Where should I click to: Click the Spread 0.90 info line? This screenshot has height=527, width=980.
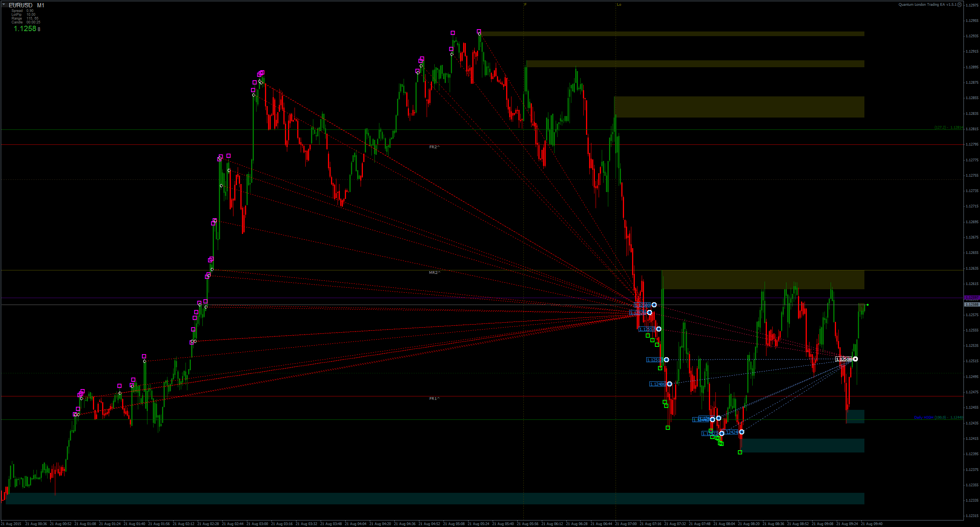pyautogui.click(x=22, y=11)
